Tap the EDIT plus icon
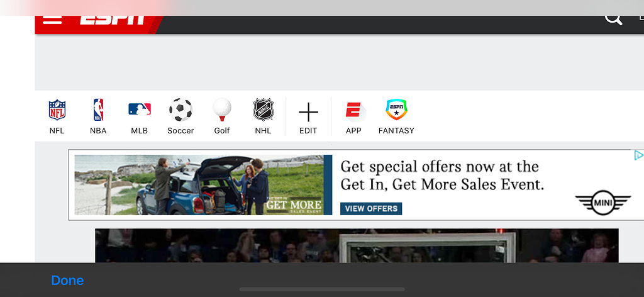The height and width of the screenshot is (297, 644). [308, 118]
